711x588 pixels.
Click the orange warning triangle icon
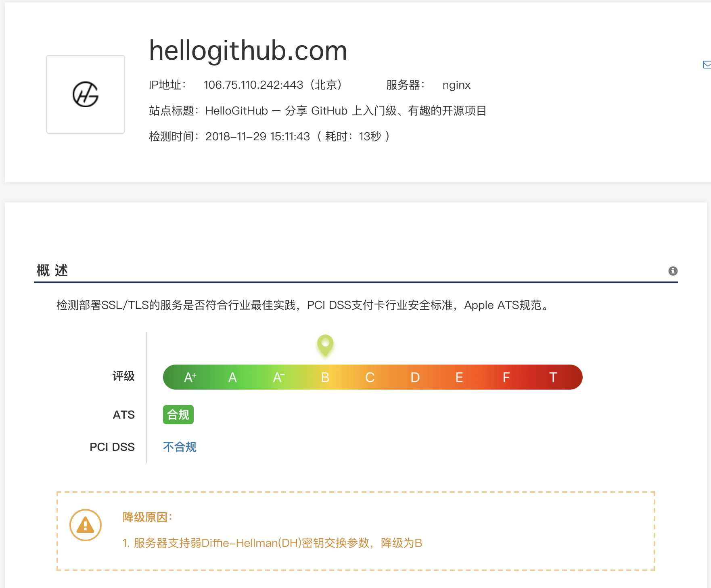(86, 525)
